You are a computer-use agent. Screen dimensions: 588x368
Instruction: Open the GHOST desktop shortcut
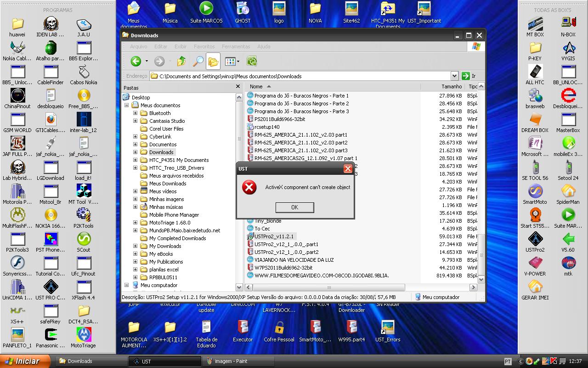coord(243,12)
